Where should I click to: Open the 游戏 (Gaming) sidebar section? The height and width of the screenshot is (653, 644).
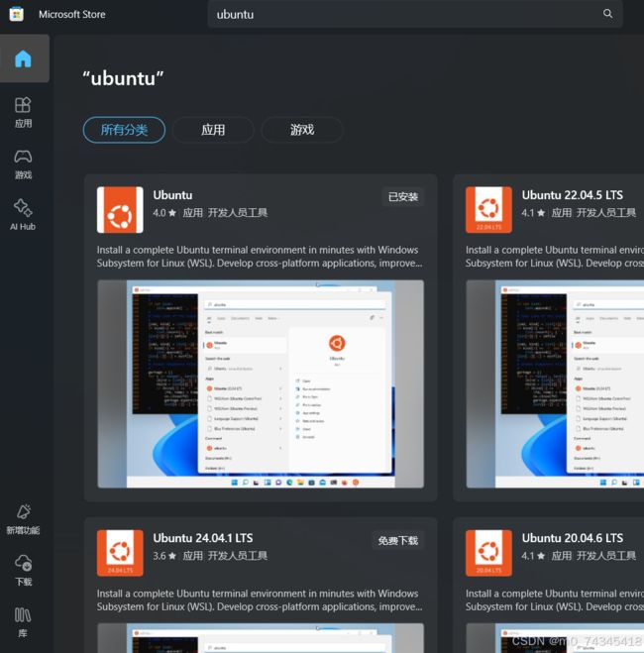point(24,164)
